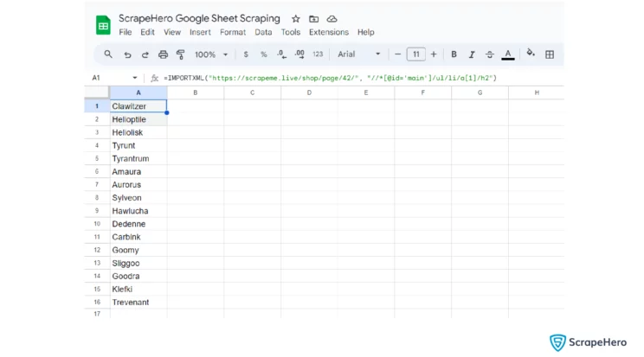
Task: Check the cloud save status icon
Action: coord(332,19)
